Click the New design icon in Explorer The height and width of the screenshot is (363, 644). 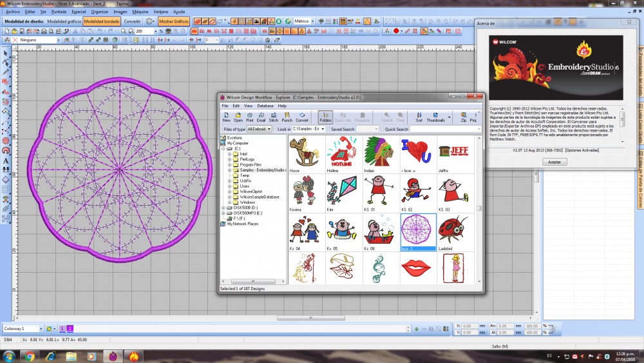[x=226, y=116]
